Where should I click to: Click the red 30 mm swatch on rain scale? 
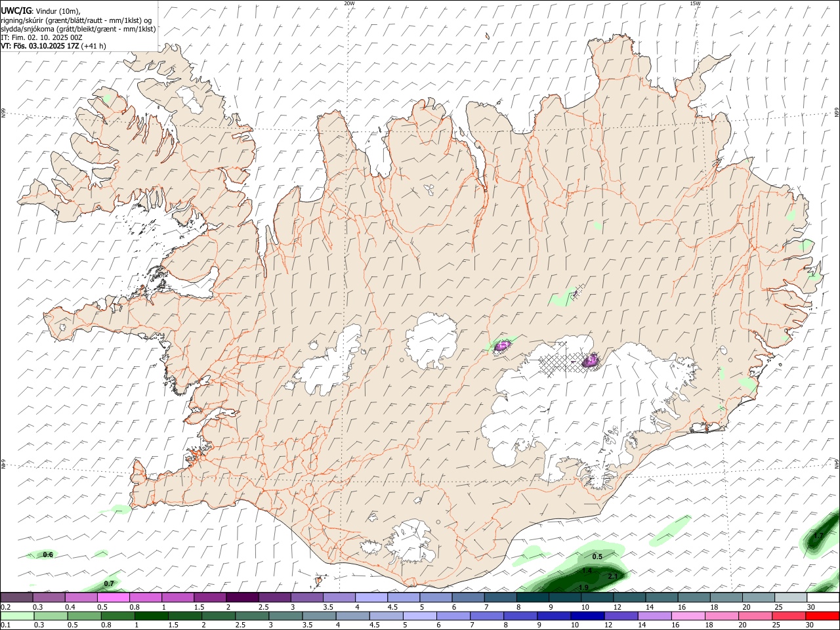click(822, 616)
